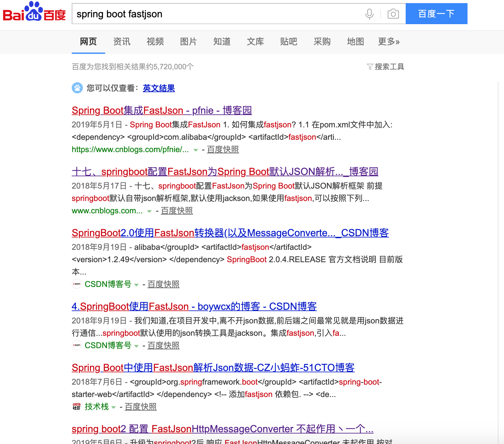504x444 pixels.
Task: Open result spring boot2 配置 FastJsonHttpMessageConverter
Action: [223, 429]
